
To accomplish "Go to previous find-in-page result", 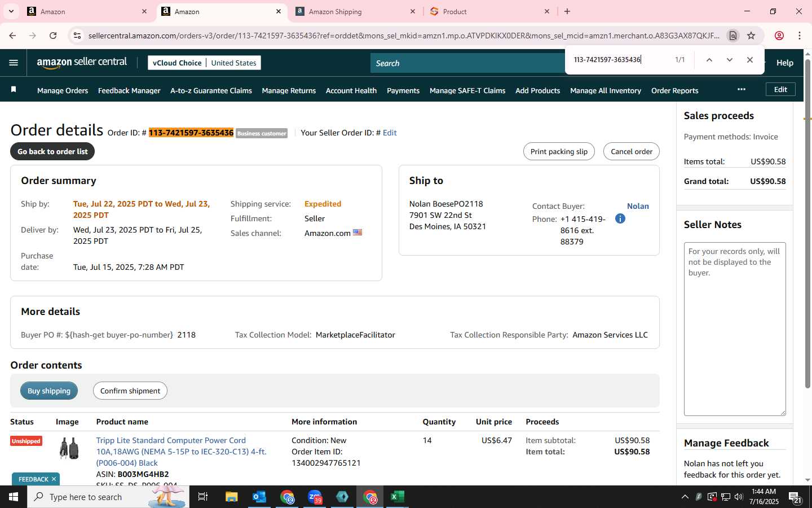I will pyautogui.click(x=709, y=60).
